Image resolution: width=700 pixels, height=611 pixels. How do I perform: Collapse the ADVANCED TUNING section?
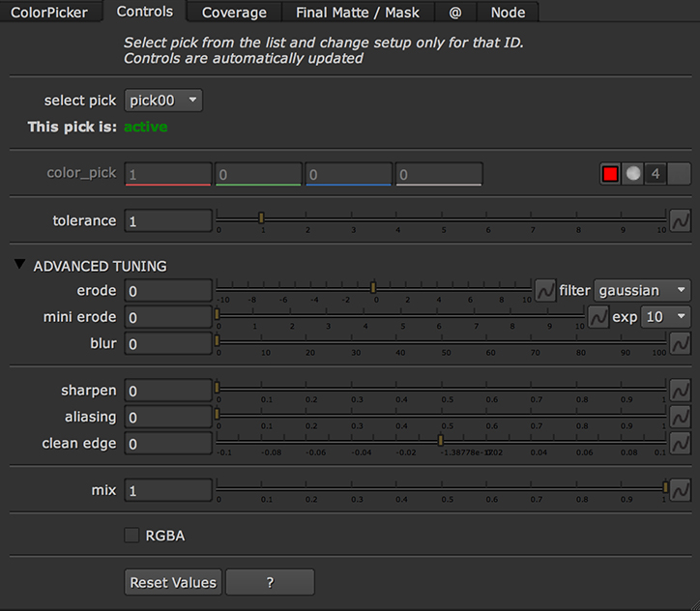tap(20, 266)
